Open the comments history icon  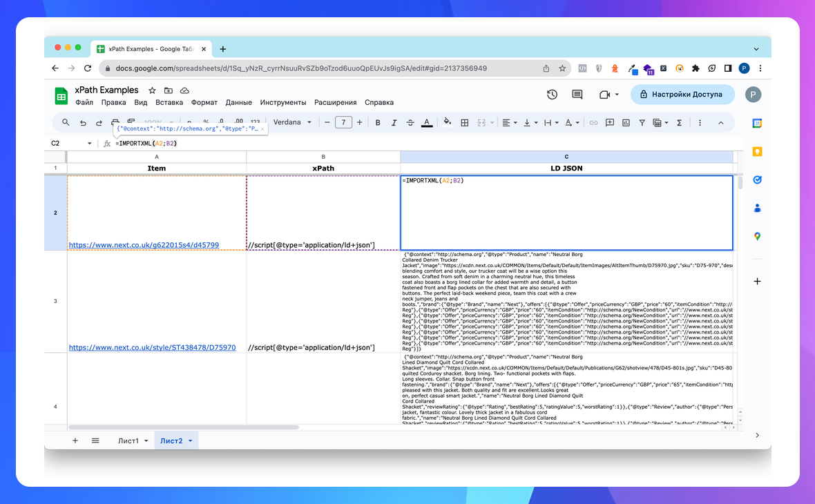tap(577, 95)
